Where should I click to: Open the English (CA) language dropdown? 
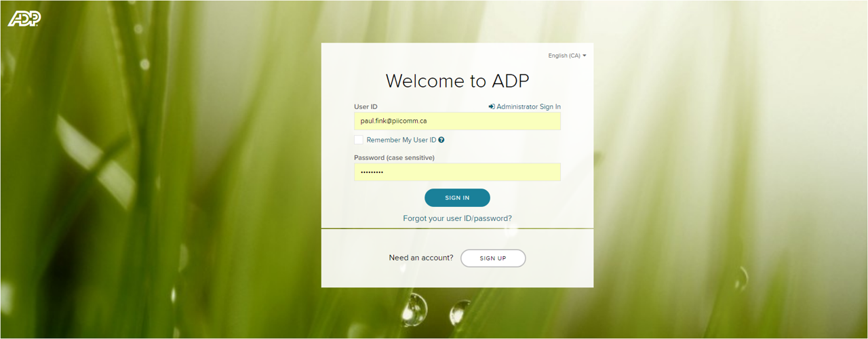(x=564, y=56)
